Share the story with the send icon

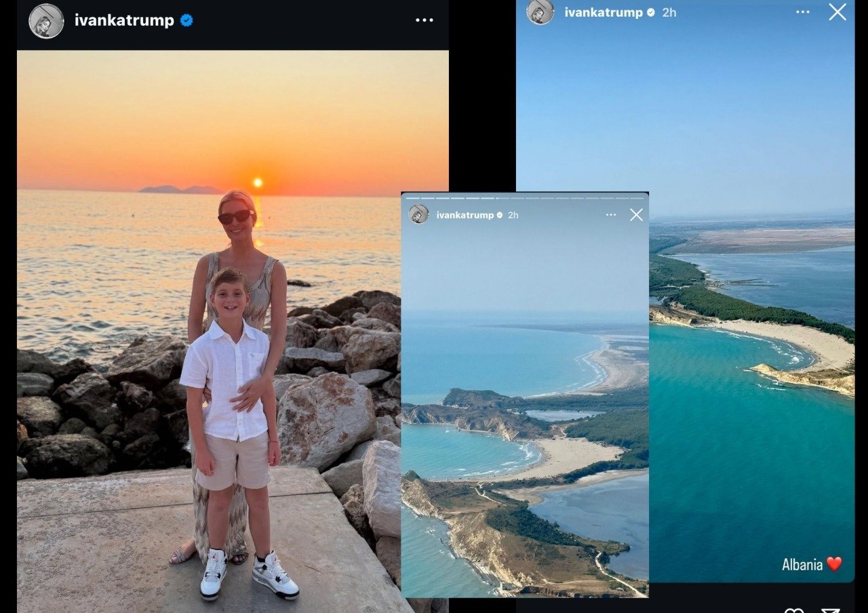[x=831, y=610]
